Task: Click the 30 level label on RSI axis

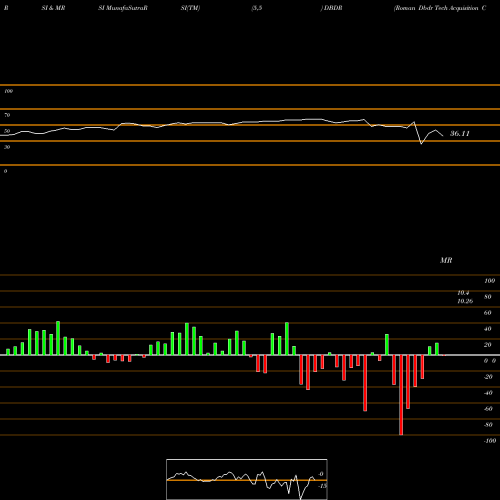Action: coord(7,147)
